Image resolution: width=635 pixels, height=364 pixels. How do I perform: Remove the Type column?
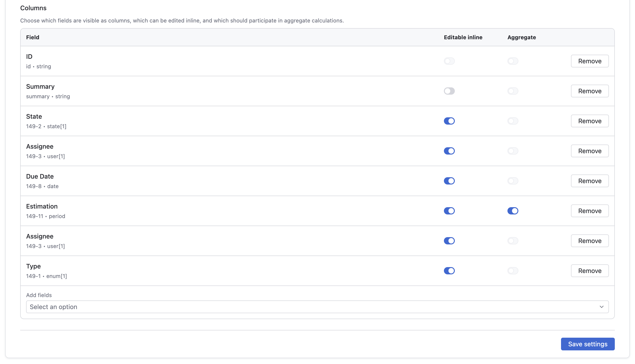590,271
